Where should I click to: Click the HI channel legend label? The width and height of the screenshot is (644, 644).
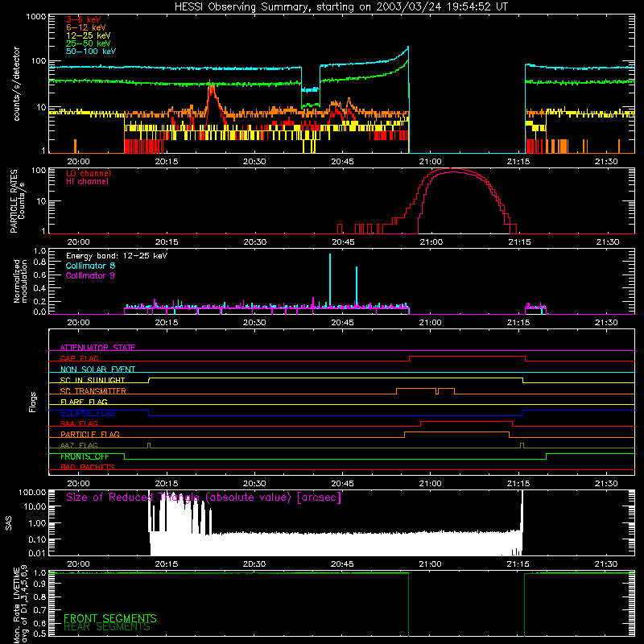point(87,181)
